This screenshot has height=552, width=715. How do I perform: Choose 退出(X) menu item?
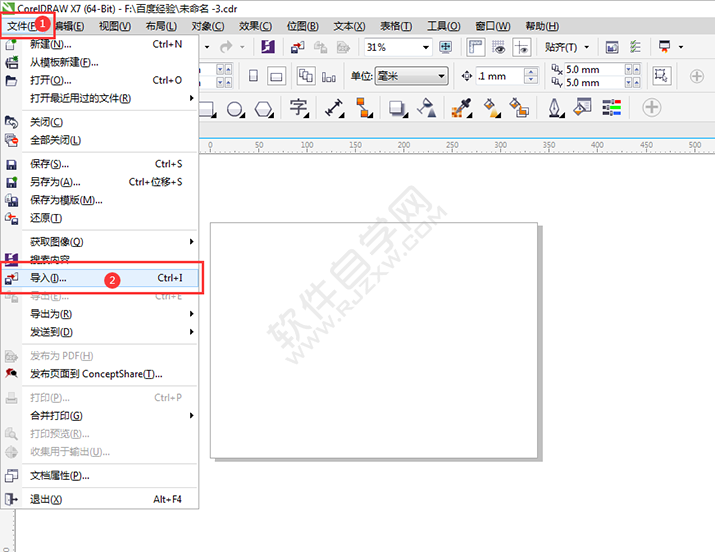100,499
